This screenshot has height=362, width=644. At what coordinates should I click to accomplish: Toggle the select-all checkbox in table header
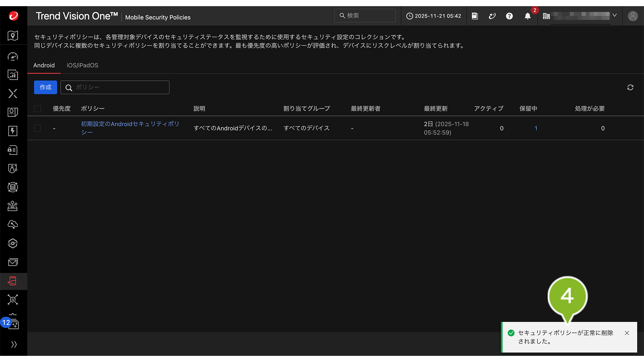point(38,109)
